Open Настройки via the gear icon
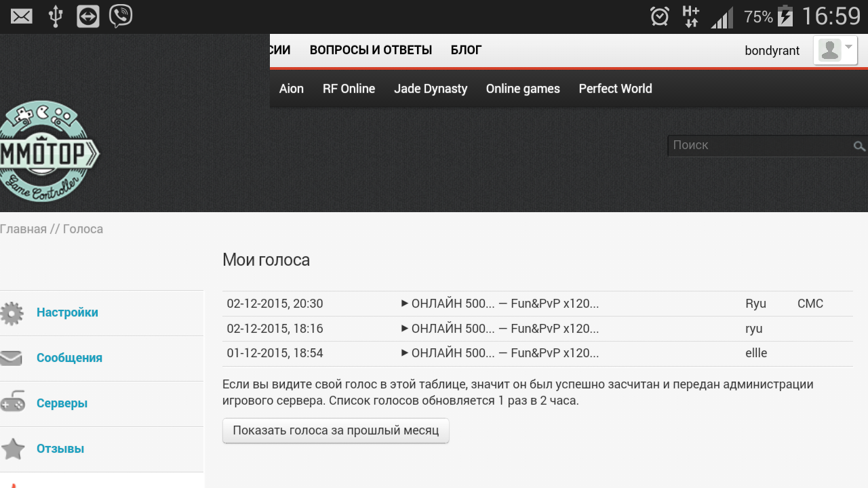Viewport: 868px width, 488px height. (12, 312)
